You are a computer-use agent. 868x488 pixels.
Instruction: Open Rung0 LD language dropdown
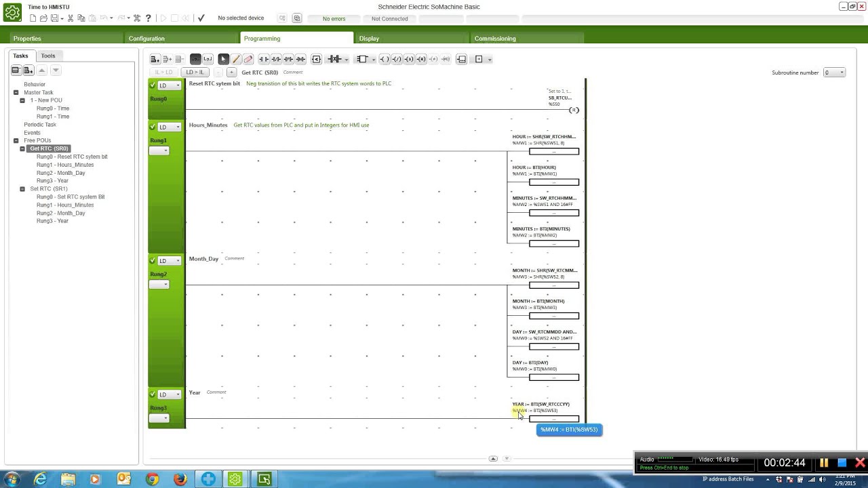tap(170, 85)
